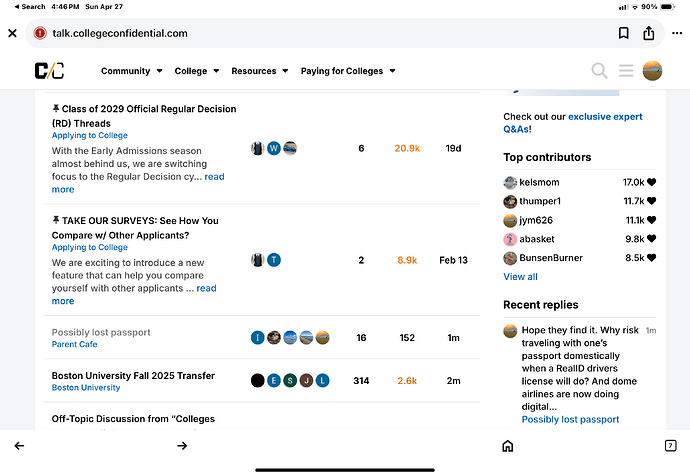Expand the College dropdown
690x475 pixels.
point(197,71)
